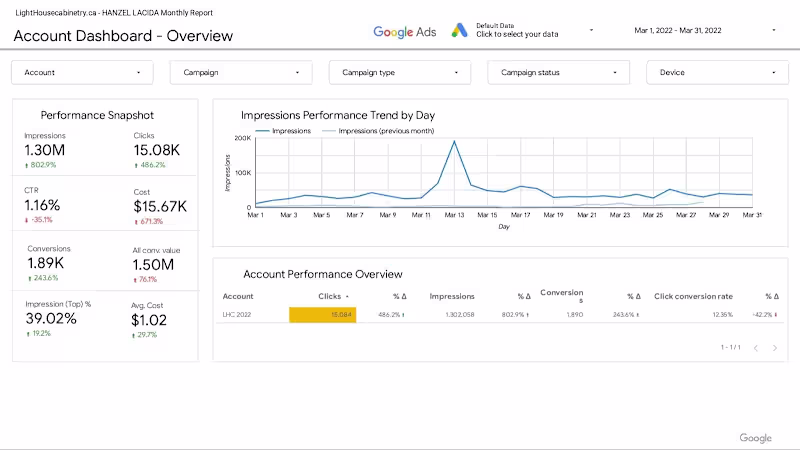This screenshot has width=800, height=450.
Task: Click the Google Ads wordmark logo
Action: [404, 32]
